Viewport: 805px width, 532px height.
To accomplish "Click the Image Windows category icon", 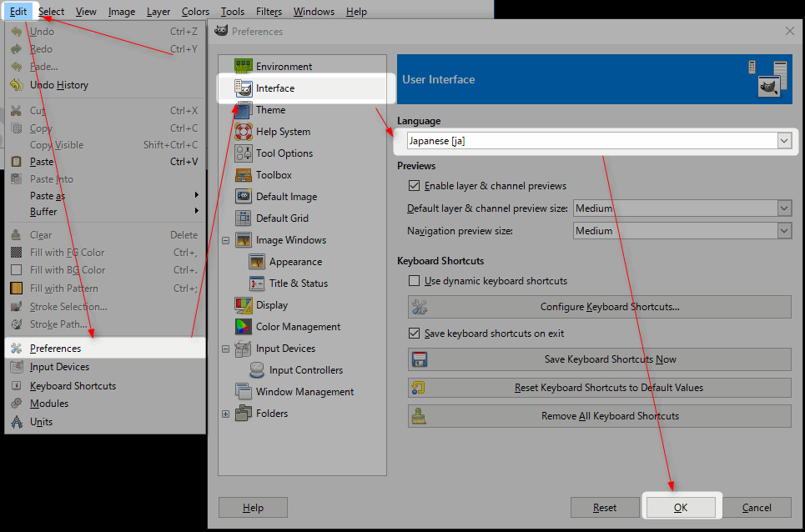I will click(x=244, y=240).
